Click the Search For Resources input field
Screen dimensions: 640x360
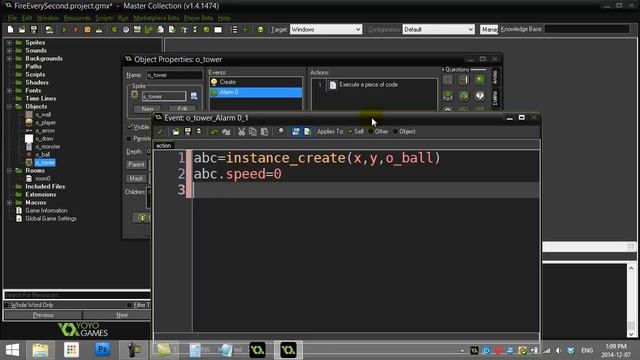[x=77, y=295]
